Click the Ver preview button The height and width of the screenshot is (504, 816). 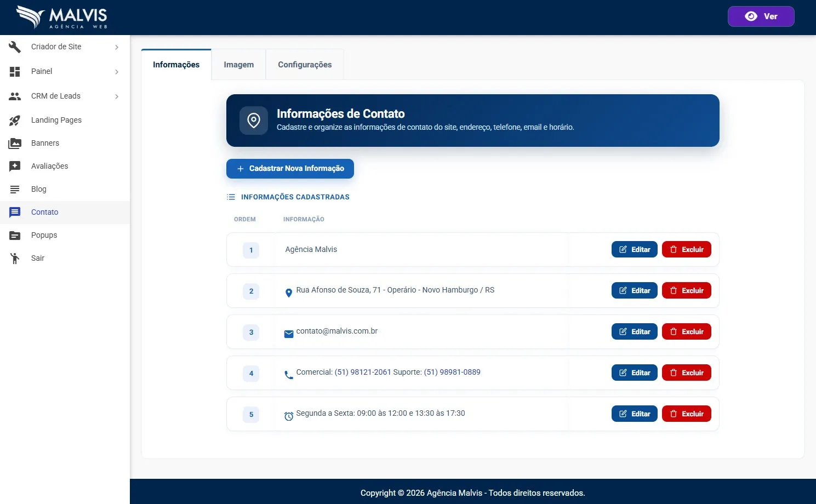[761, 16]
